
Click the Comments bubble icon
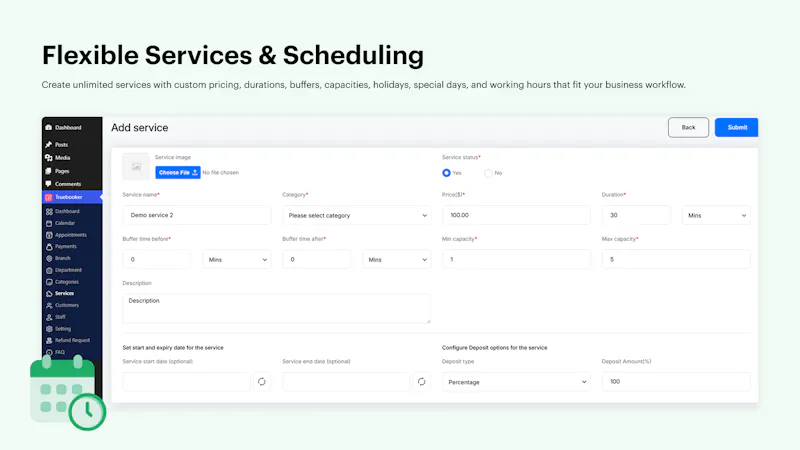(48, 184)
